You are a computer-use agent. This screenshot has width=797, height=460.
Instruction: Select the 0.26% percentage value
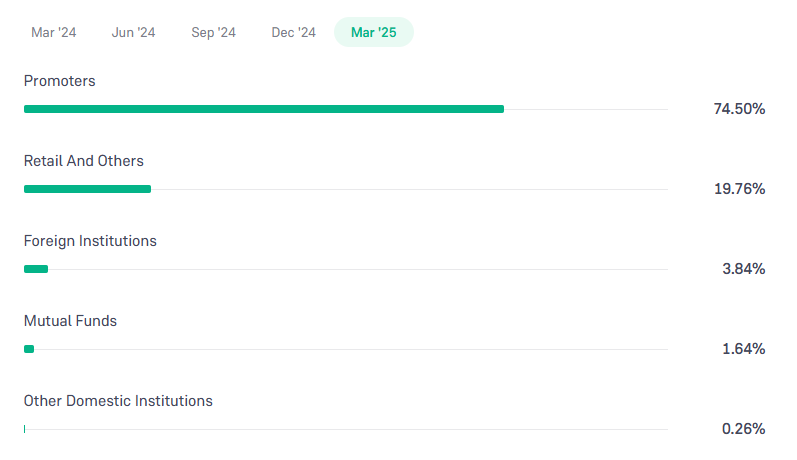point(744,429)
